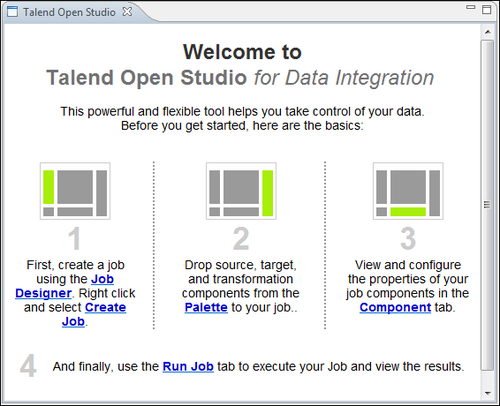
Task: Click 'Talend Open Studio for Data Integration' title
Action: pos(240,78)
